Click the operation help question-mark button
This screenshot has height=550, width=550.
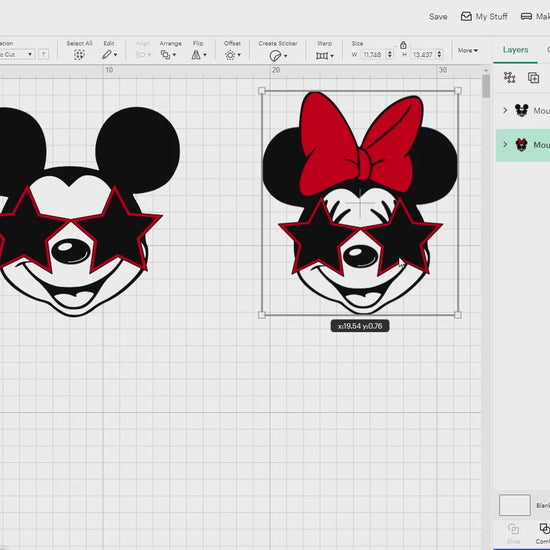click(x=43, y=54)
